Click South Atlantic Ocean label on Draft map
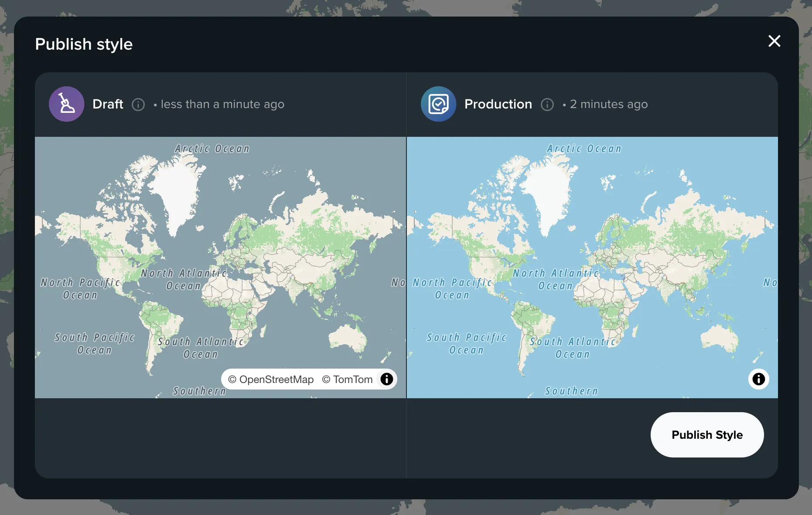Screen dimensions: 812x515 201,348
